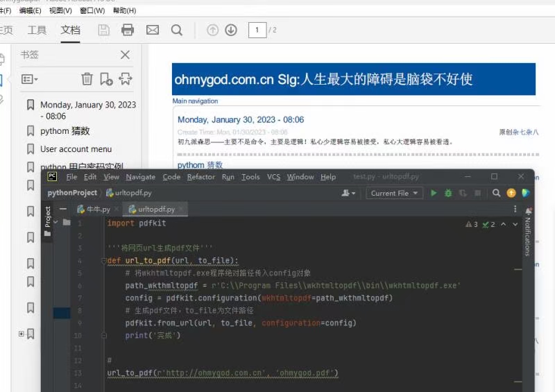
Task: Open the bookmark options dropdown list icon
Action: coord(30,79)
